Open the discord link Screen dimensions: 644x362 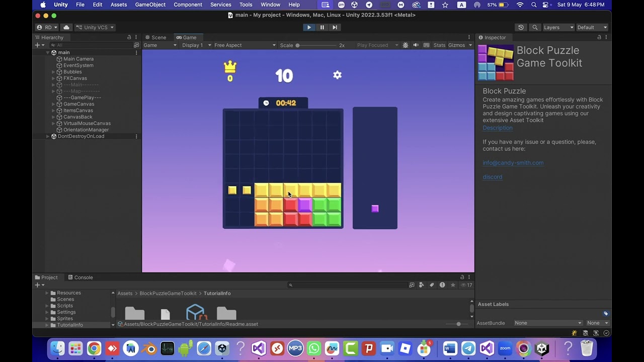pos(492,177)
